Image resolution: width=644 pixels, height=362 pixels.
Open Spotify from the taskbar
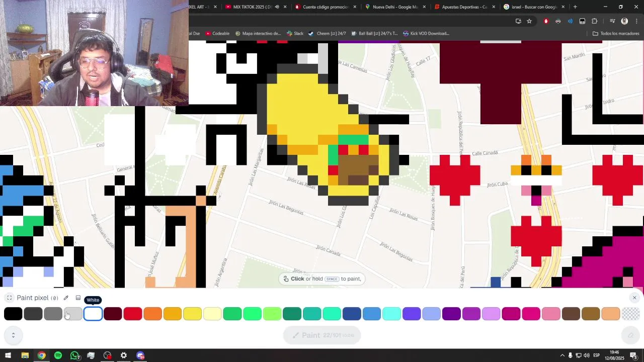[58, 355]
